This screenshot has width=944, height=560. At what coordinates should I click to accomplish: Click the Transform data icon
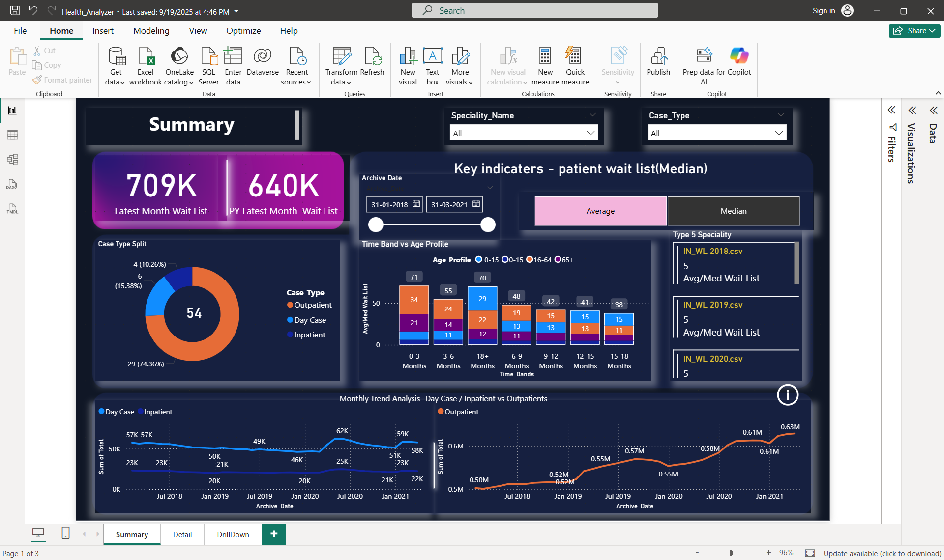(341, 66)
